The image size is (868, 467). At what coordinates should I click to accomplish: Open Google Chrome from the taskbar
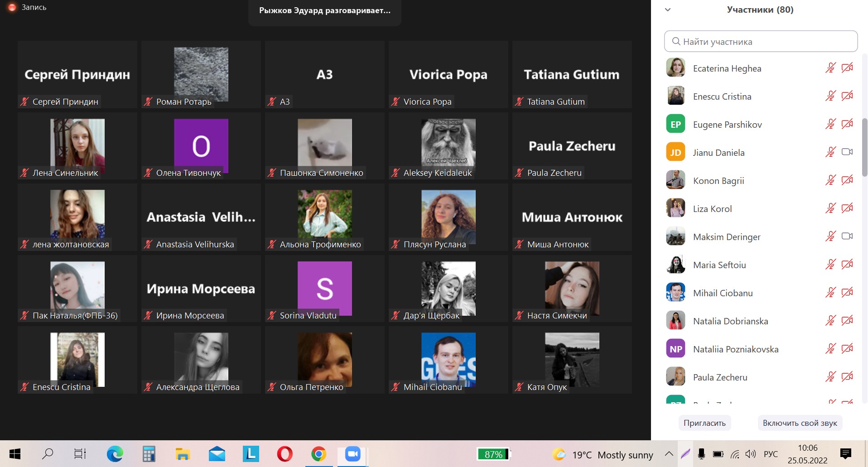click(318, 454)
